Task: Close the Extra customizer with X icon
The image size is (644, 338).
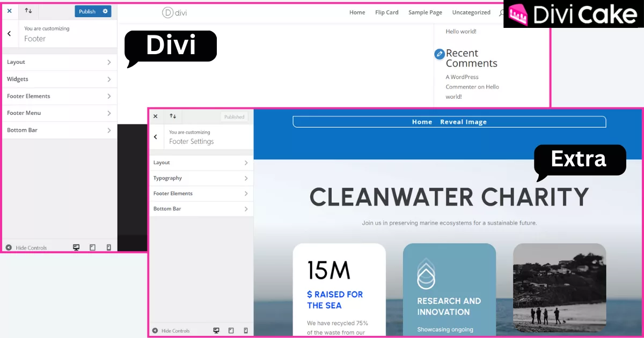Action: click(156, 116)
